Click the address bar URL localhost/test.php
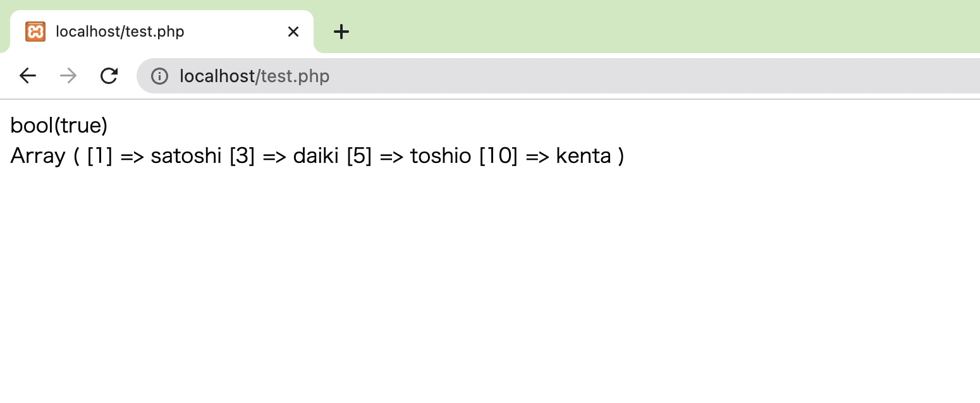This screenshot has width=980, height=403. pyautogui.click(x=254, y=76)
